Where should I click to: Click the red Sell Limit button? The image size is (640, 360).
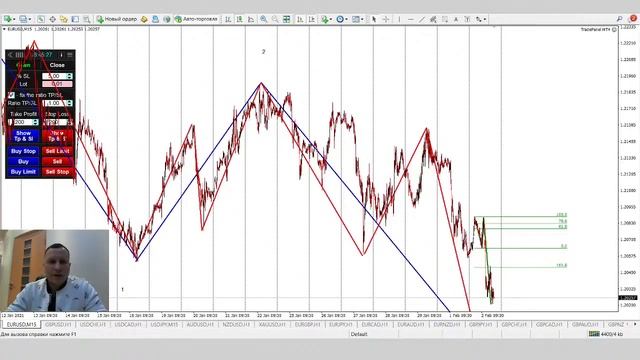click(x=57, y=151)
